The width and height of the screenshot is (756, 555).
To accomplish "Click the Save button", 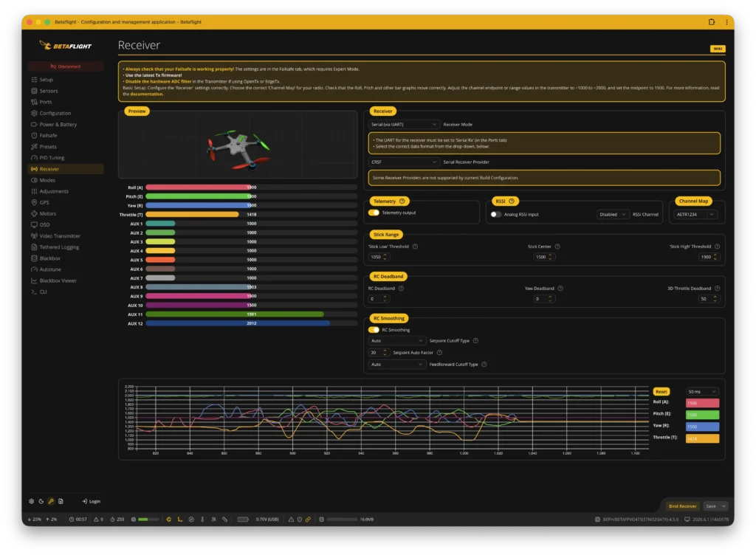I will pyautogui.click(x=711, y=506).
